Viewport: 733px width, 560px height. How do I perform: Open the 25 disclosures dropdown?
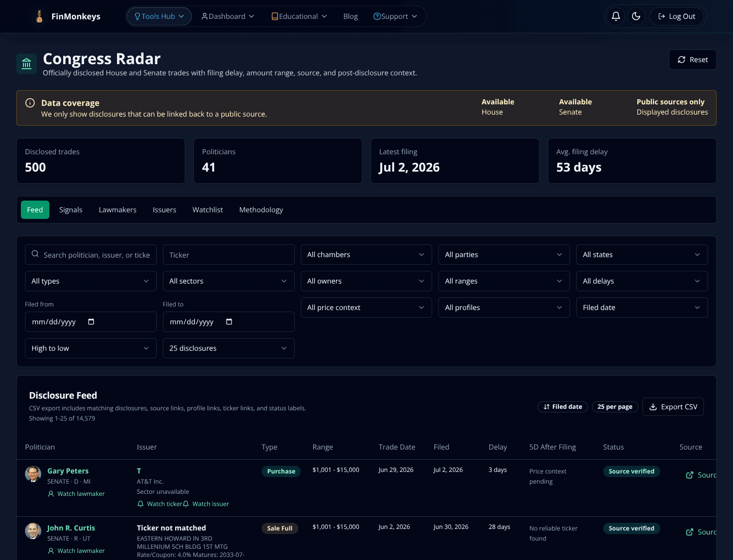[x=229, y=348]
